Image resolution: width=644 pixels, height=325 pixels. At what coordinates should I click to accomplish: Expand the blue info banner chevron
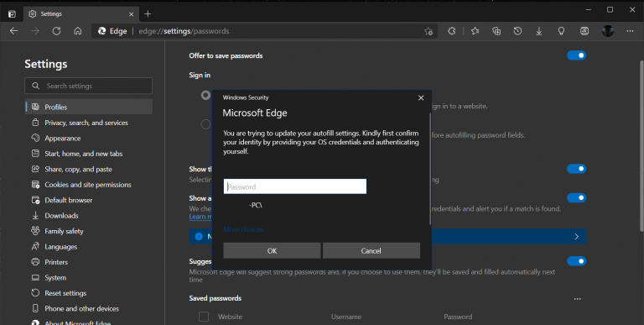click(x=577, y=237)
